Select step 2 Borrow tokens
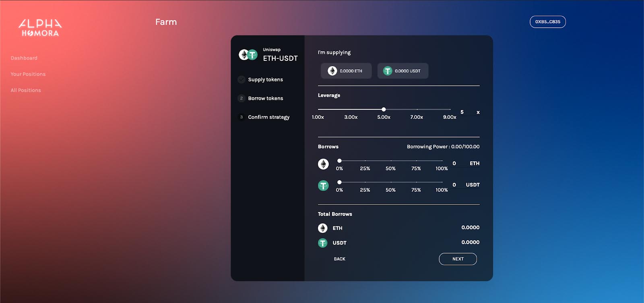The height and width of the screenshot is (303, 644). point(265,98)
